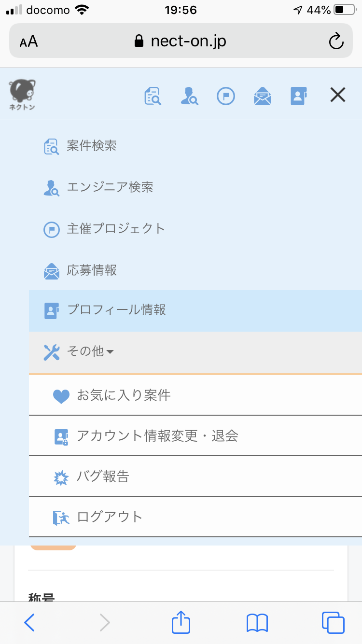Tap Safari reload page icon
Viewport: 362px width, 644px height.
336,41
